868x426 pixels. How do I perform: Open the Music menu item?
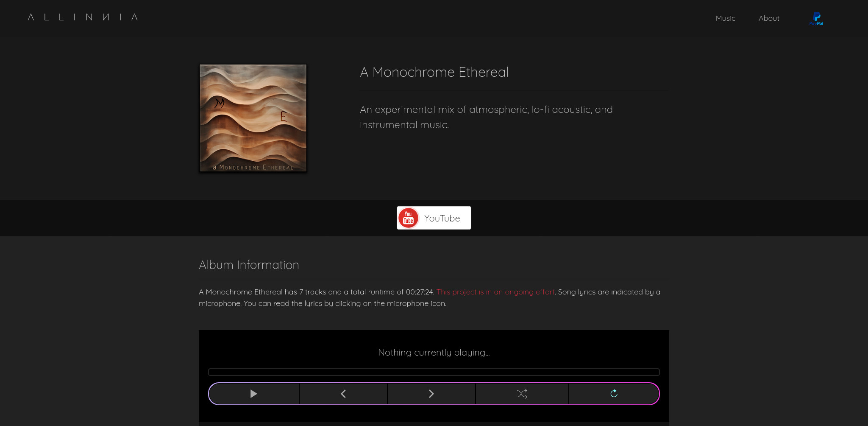(x=725, y=18)
